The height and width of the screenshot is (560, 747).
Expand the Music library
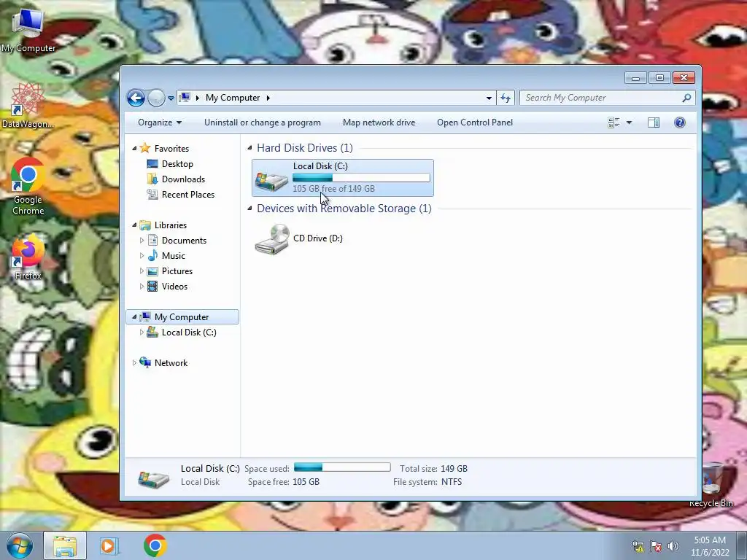[x=142, y=256]
